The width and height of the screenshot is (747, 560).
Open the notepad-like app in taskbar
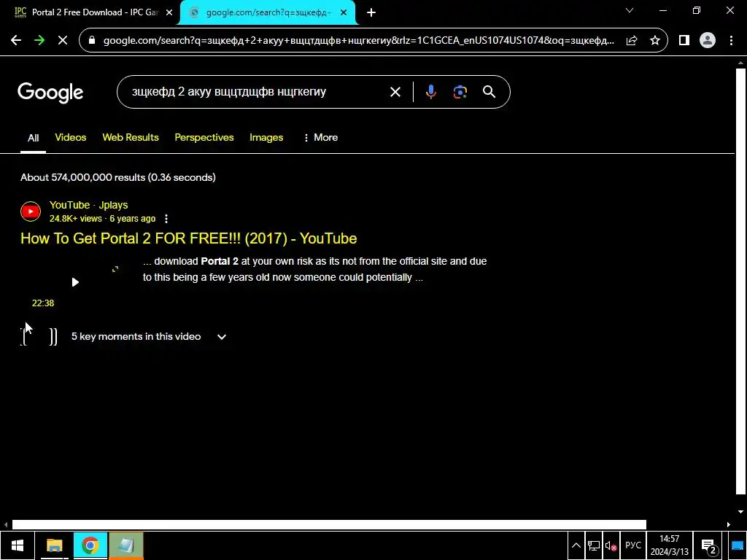click(x=125, y=545)
